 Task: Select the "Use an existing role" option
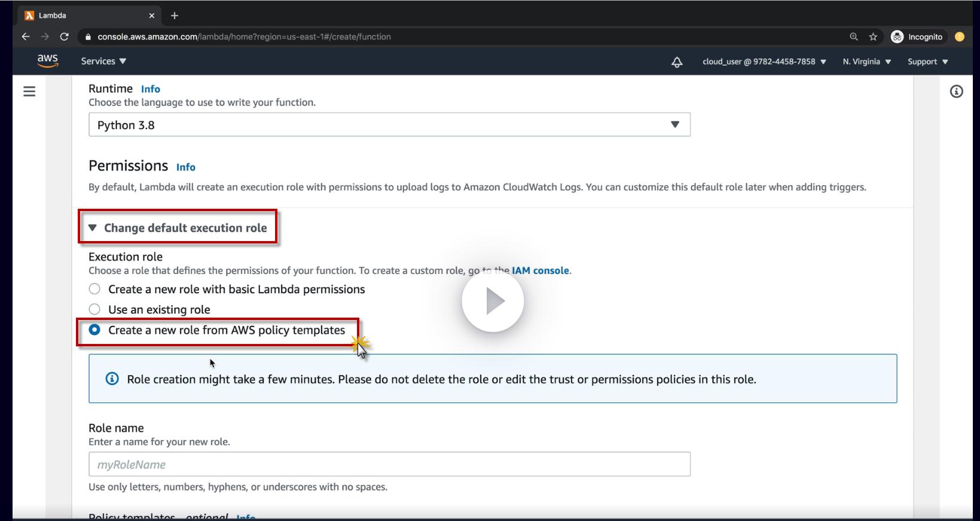[94, 310]
